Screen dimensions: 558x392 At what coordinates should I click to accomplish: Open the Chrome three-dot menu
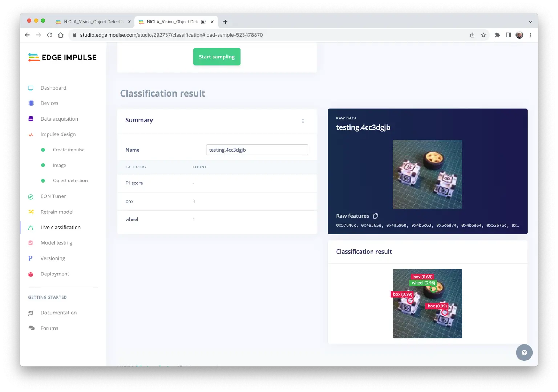[531, 35]
